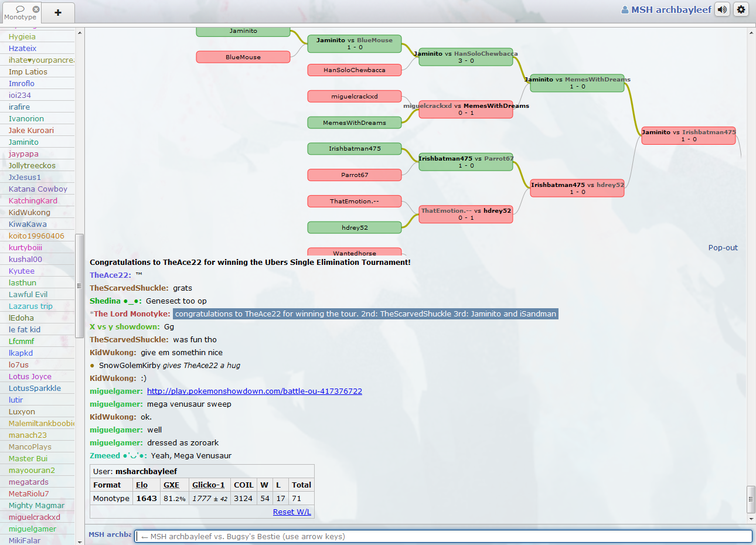Click the user list scroll-up arrow
Screen dimensions: 756x545
click(80, 33)
